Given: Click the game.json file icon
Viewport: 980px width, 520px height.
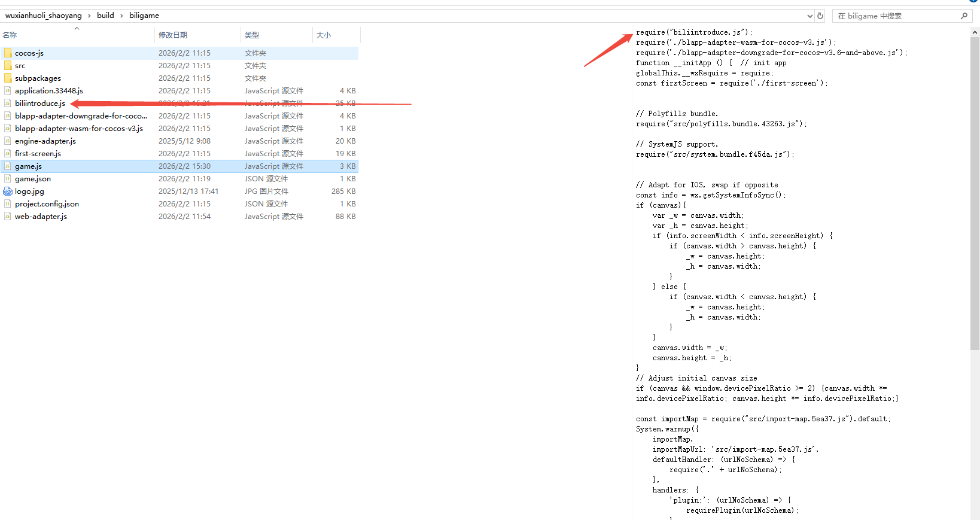Looking at the screenshot, I should pyautogui.click(x=8, y=179).
